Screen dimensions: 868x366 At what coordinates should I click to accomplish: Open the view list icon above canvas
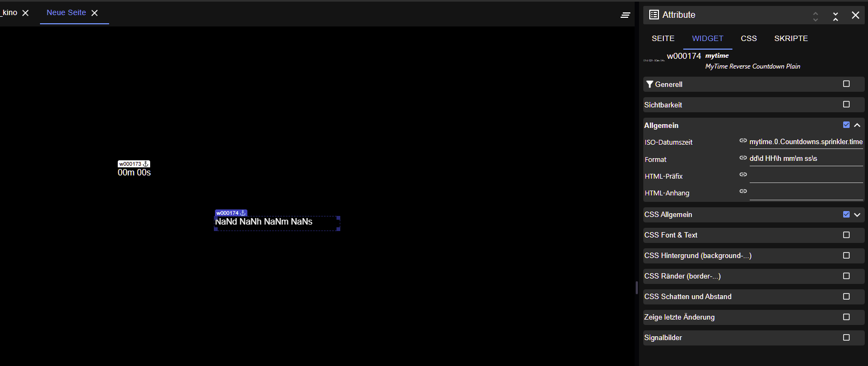625,15
